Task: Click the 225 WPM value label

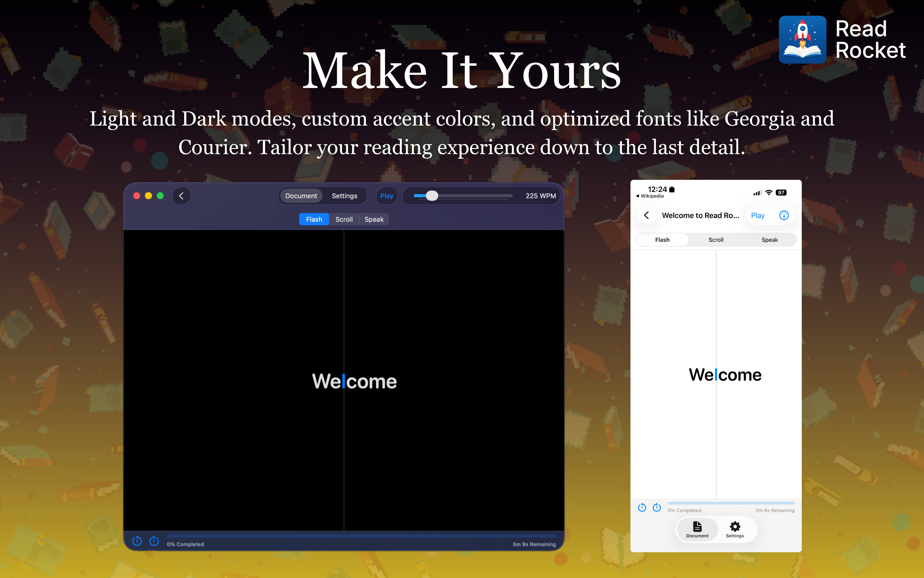Action: [540, 196]
